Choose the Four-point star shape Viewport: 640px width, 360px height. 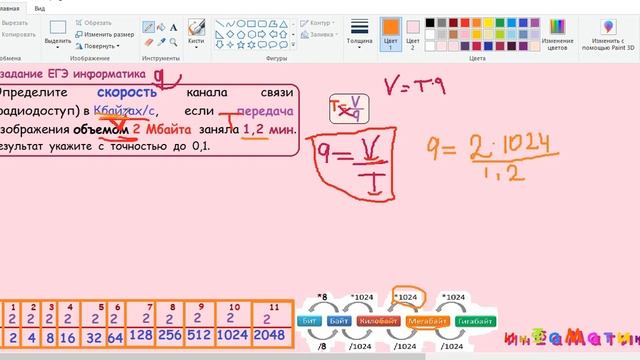231,45
